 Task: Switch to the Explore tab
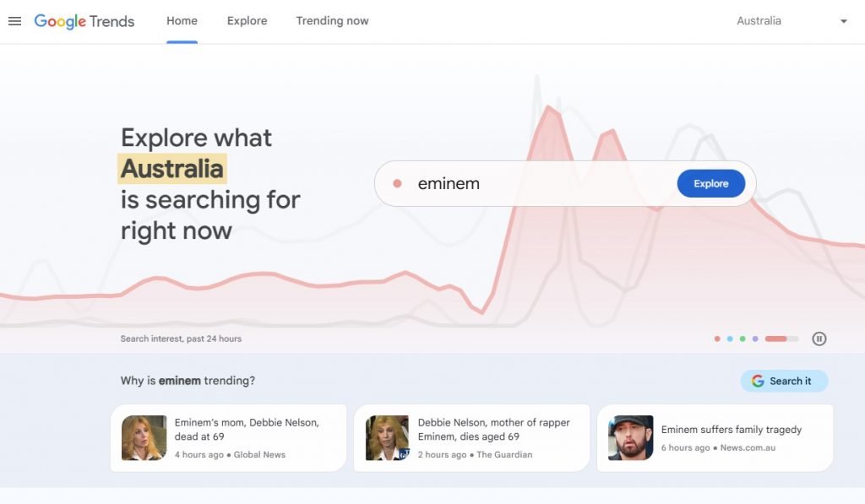click(246, 20)
